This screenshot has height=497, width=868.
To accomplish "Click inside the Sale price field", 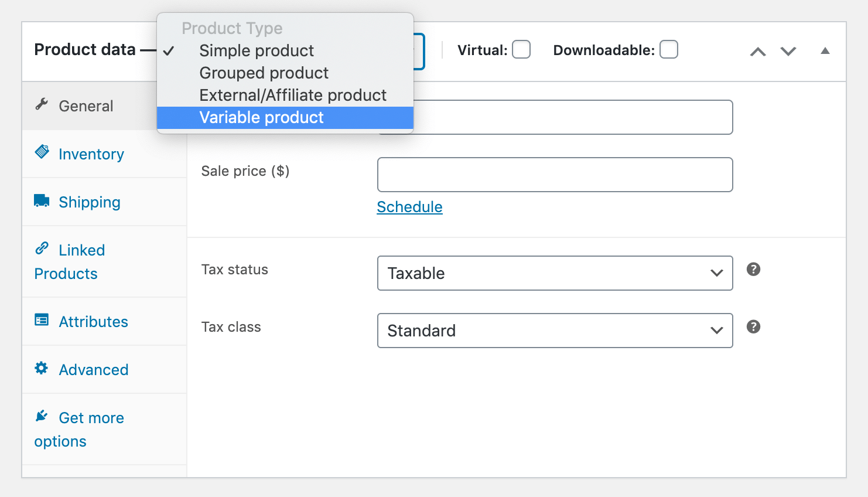I will 555,174.
